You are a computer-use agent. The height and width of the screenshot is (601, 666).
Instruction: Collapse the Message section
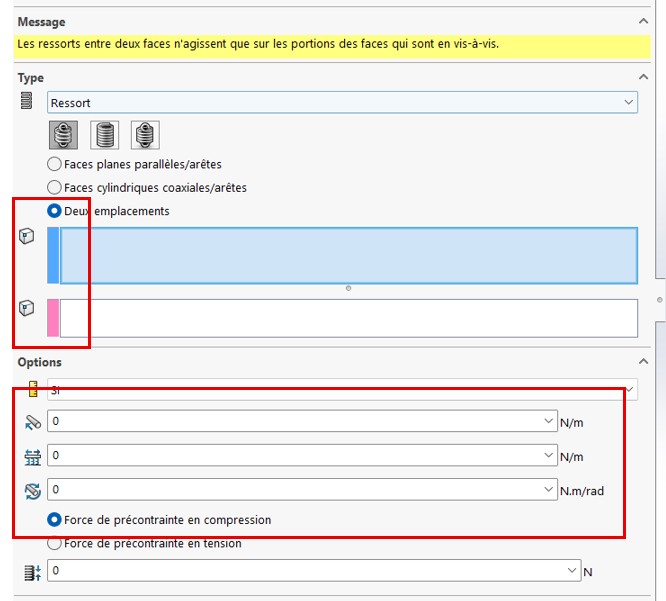(643, 21)
